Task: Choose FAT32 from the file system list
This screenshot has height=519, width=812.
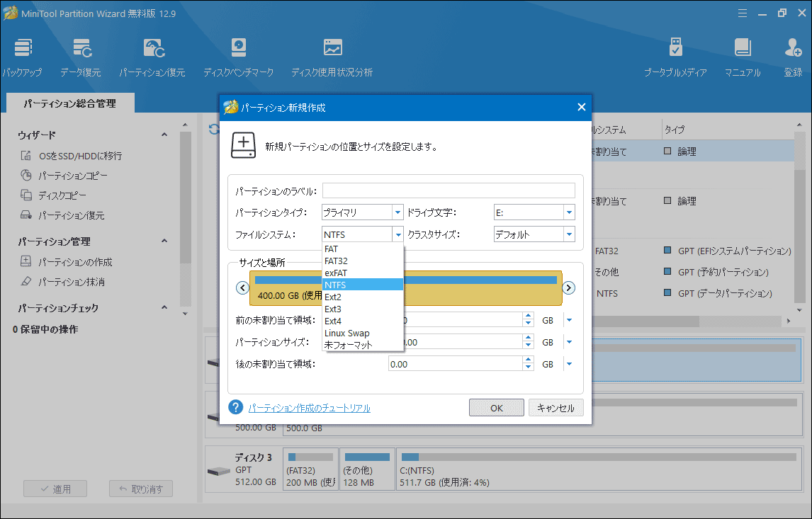Action: tap(363, 261)
